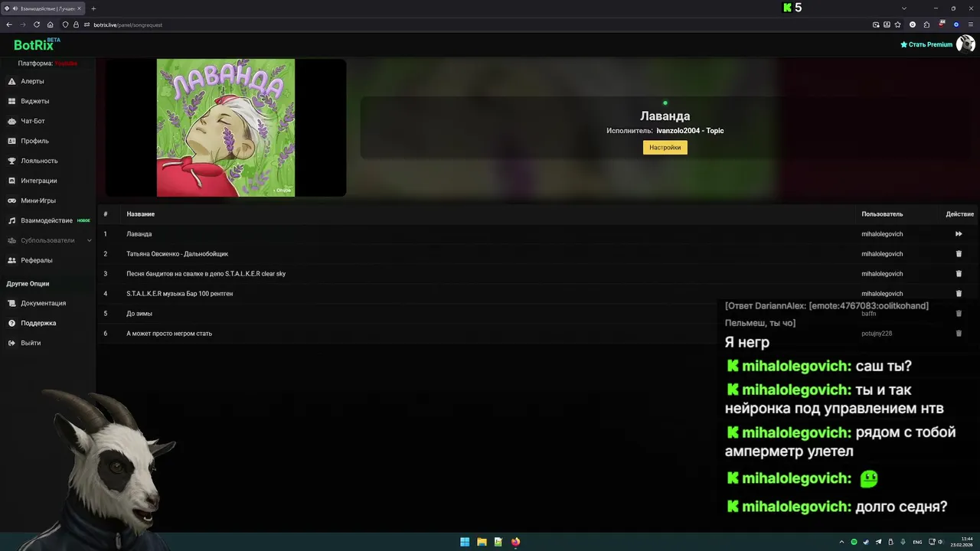Image resolution: width=980 pixels, height=551 pixels.
Task: Click the address bar URL field
Action: coord(475,24)
